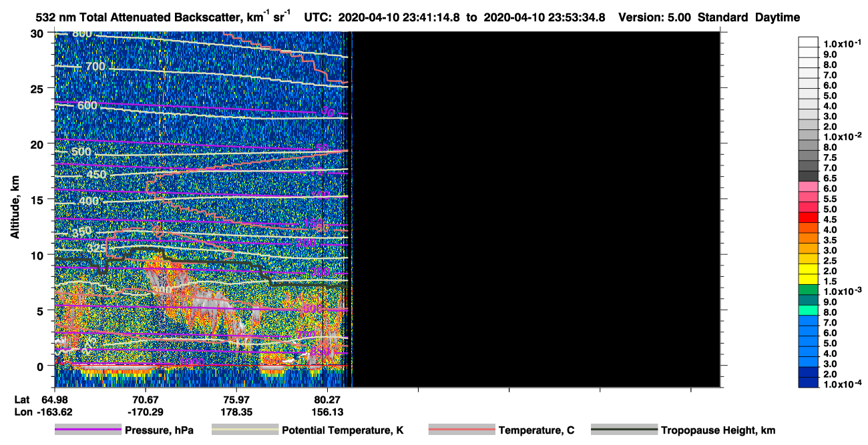Click the 'Temperature, C' legend label
The height and width of the screenshot is (445, 868).
(x=536, y=431)
